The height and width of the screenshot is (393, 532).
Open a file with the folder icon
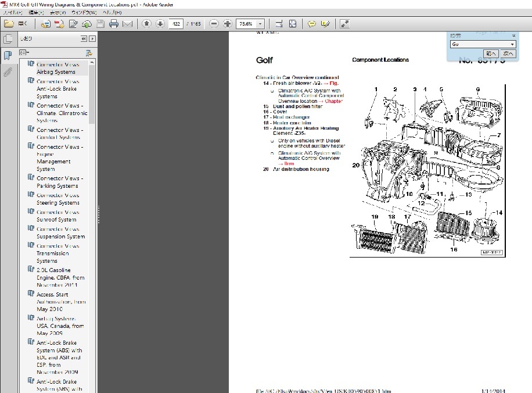click(x=9, y=24)
